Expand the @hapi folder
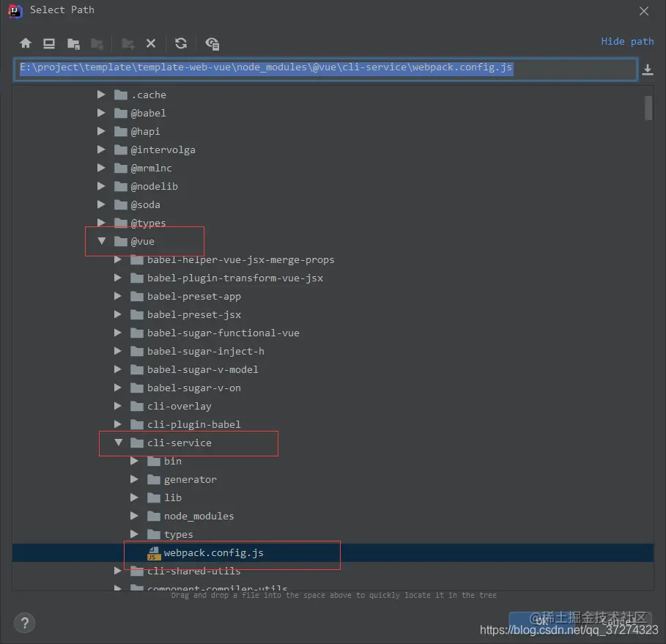 coord(101,131)
